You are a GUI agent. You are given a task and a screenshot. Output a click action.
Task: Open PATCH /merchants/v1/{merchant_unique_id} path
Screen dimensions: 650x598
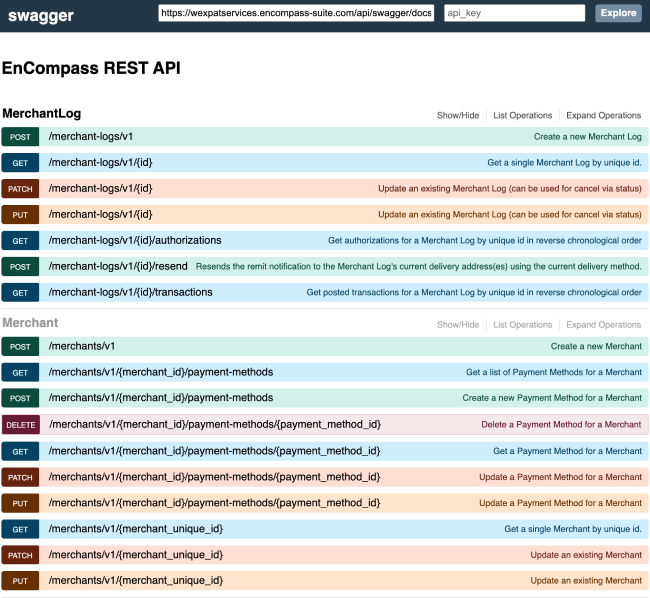(x=136, y=555)
